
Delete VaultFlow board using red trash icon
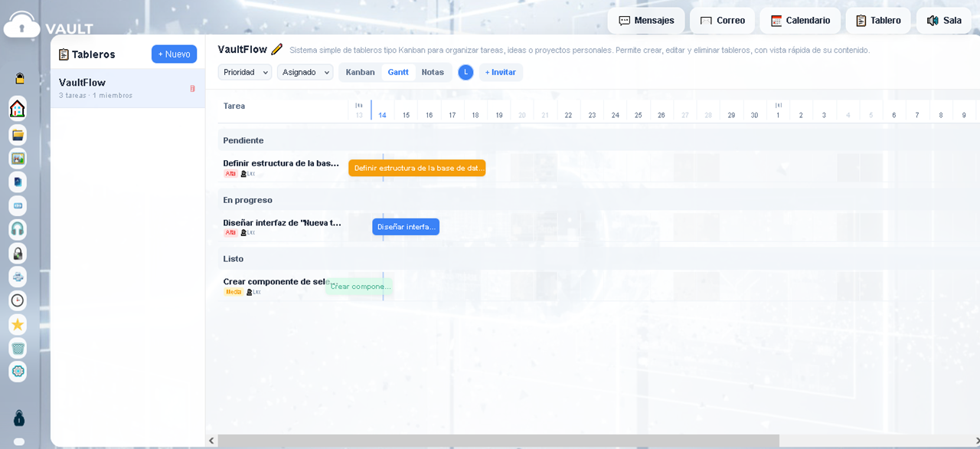[x=193, y=88]
